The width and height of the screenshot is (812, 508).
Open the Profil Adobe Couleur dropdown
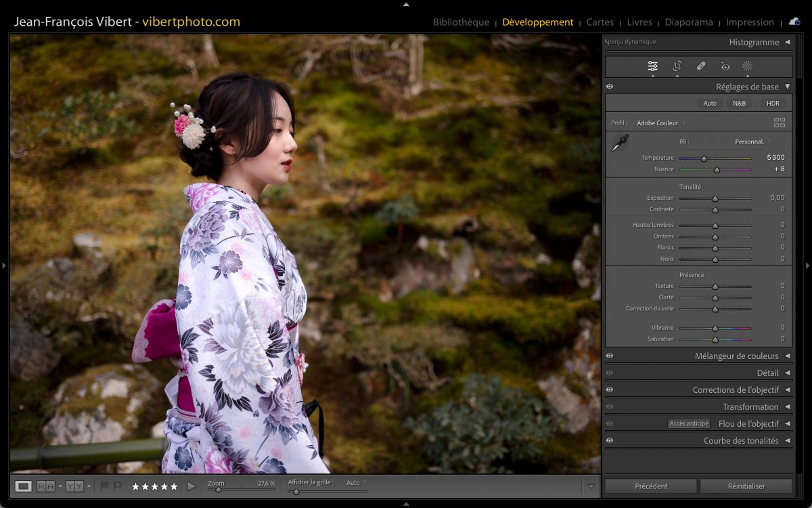[x=660, y=123]
